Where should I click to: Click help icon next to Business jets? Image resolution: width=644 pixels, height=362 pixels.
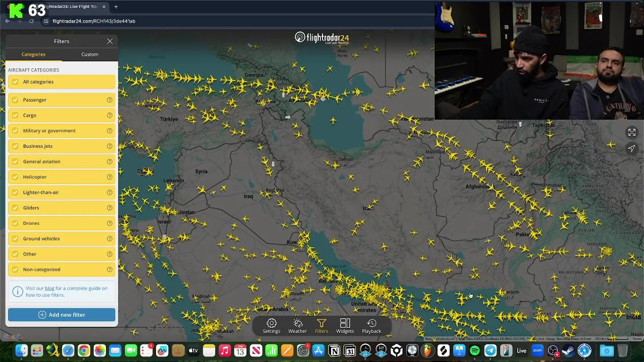click(x=109, y=146)
